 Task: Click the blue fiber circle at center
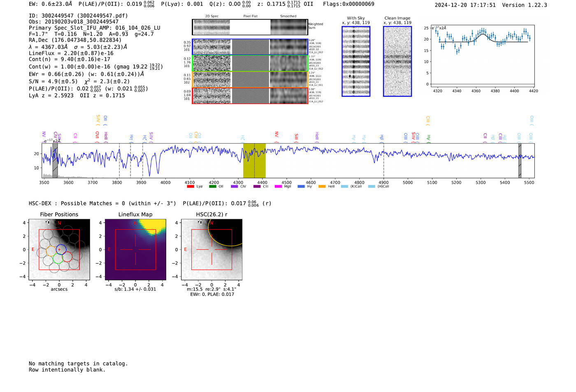click(61, 249)
